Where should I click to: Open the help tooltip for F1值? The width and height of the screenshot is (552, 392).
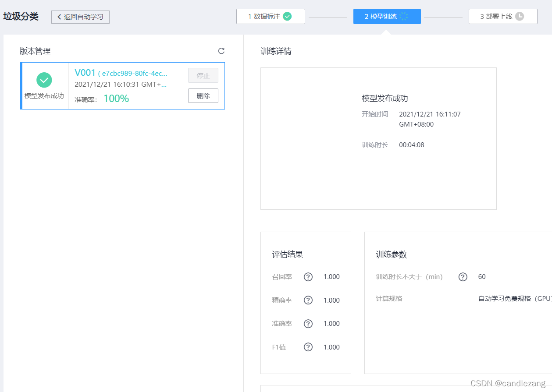(x=308, y=347)
